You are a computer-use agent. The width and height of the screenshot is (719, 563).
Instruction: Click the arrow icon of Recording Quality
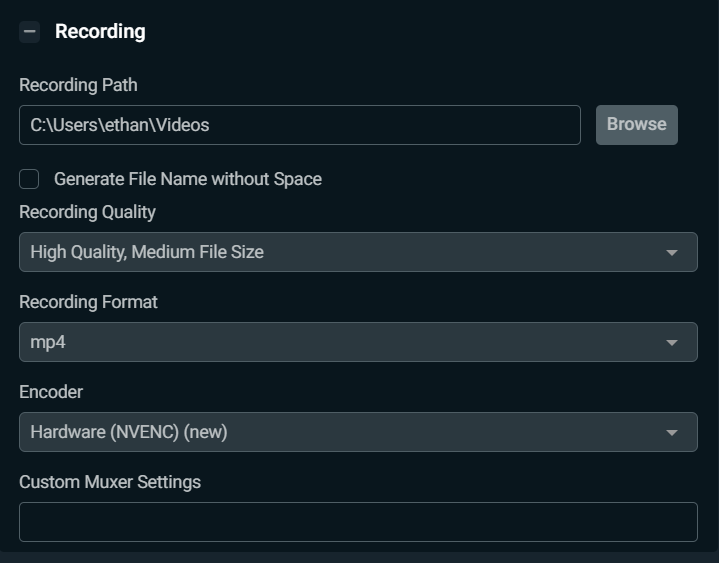tap(672, 253)
